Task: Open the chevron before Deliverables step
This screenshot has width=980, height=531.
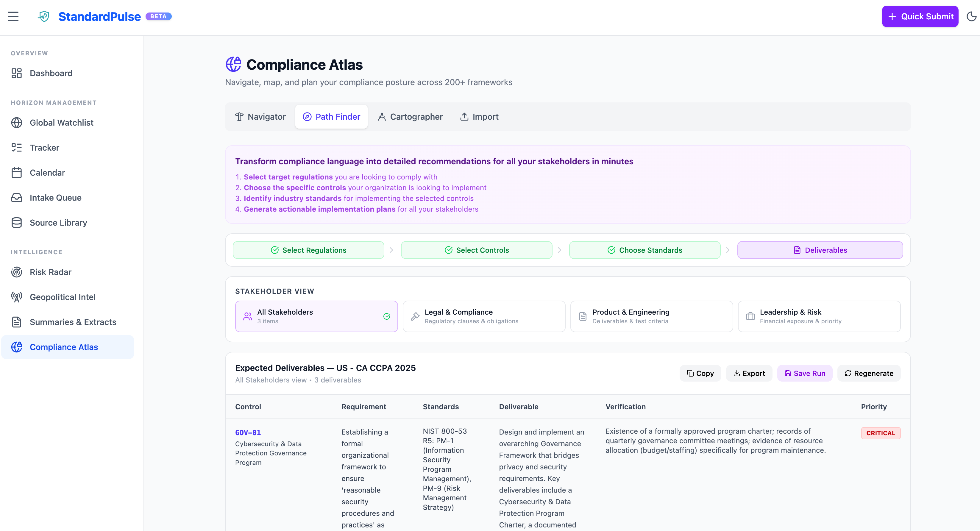Action: [728, 250]
